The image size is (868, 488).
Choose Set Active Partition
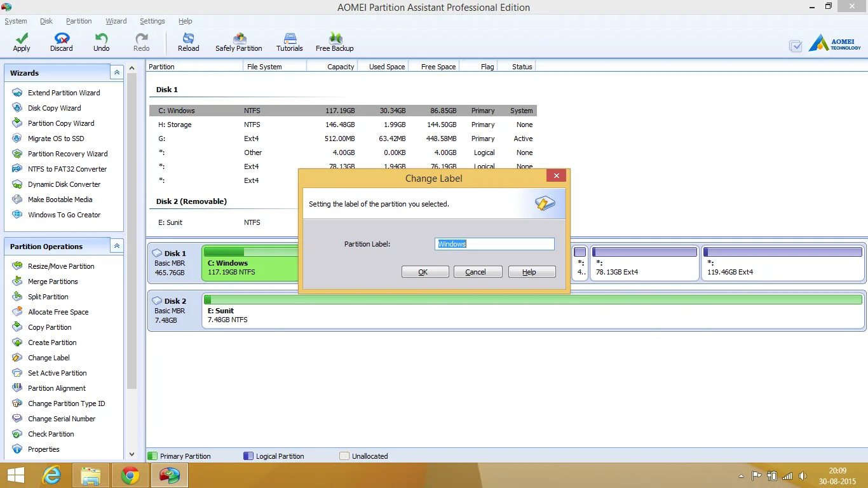pos(57,373)
